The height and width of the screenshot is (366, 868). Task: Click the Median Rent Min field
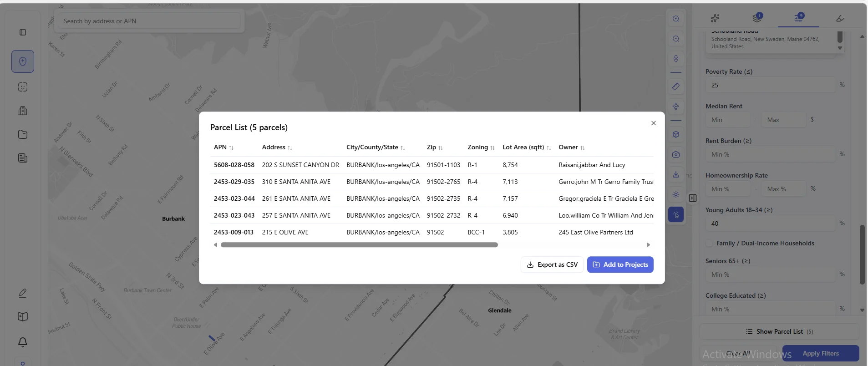(x=728, y=120)
